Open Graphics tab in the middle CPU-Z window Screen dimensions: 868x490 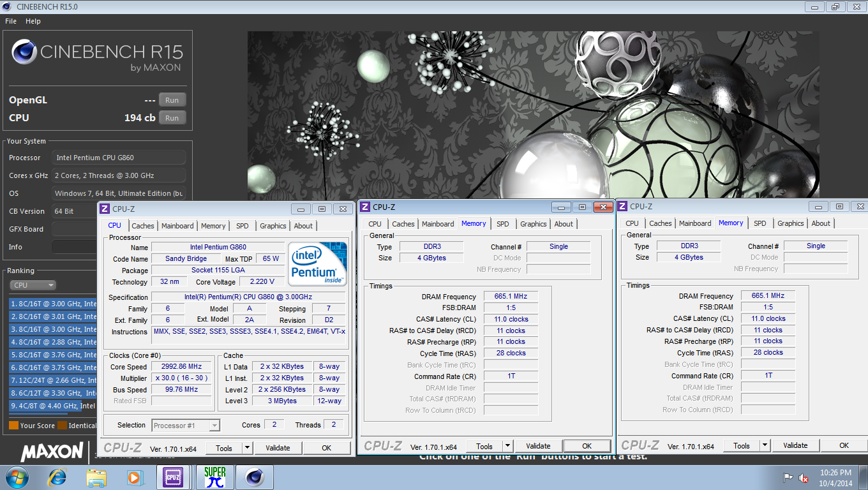(534, 224)
